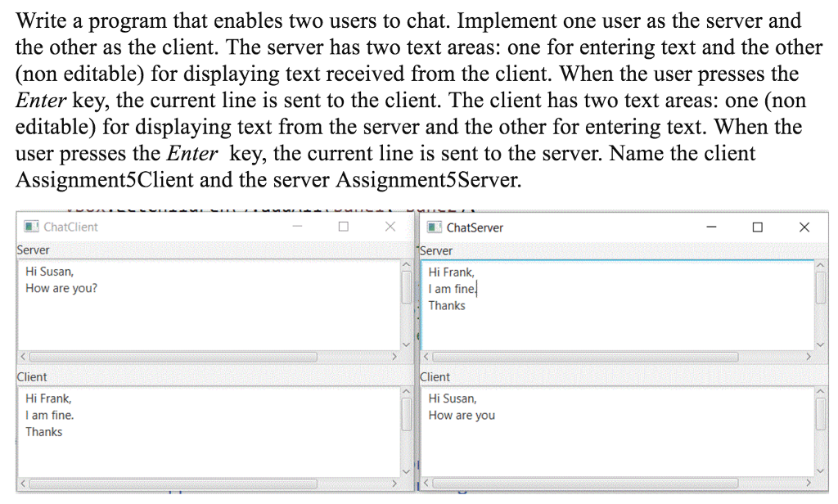838x504 pixels.
Task: Click the ChatServer application icon in title bar
Action: click(x=434, y=227)
